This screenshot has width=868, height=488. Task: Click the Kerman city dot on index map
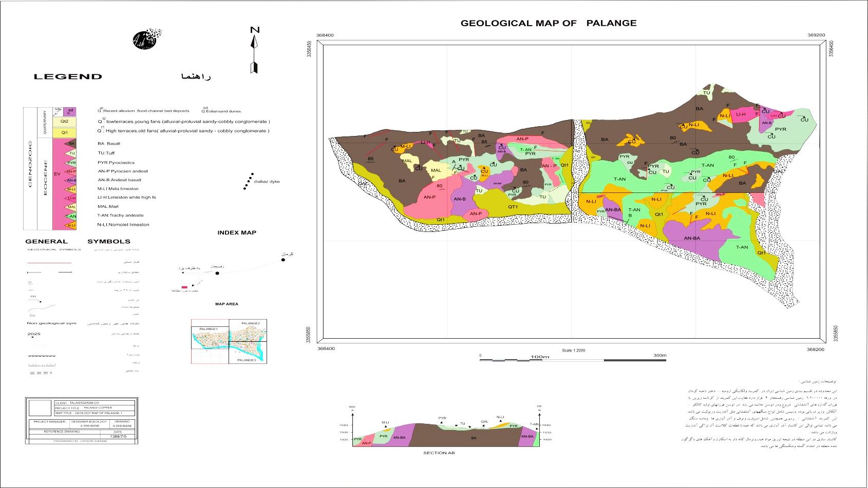click(283, 260)
